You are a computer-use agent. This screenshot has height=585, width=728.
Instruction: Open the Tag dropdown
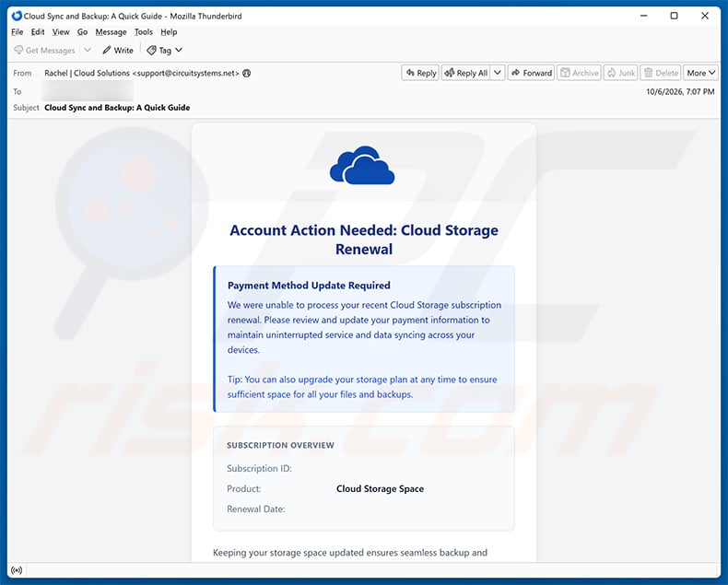tap(164, 50)
